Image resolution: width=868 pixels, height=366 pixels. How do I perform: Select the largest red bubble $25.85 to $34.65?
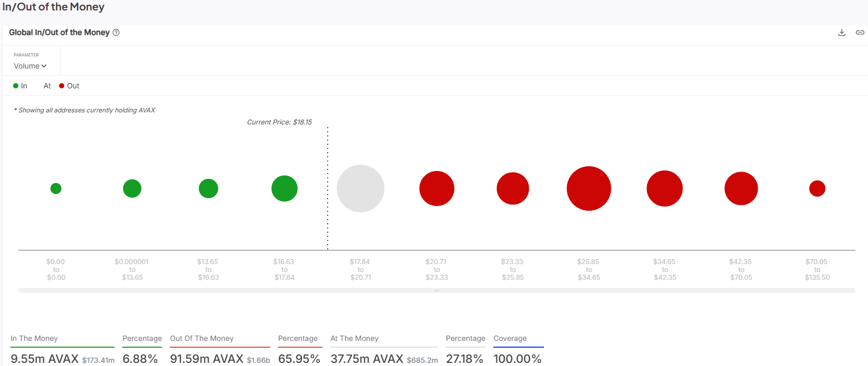pos(589,188)
